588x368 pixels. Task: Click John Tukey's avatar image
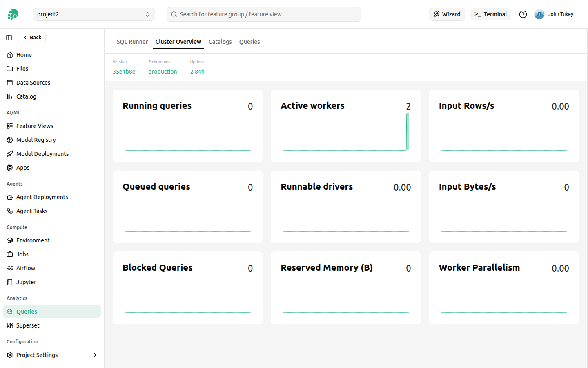[x=539, y=14]
